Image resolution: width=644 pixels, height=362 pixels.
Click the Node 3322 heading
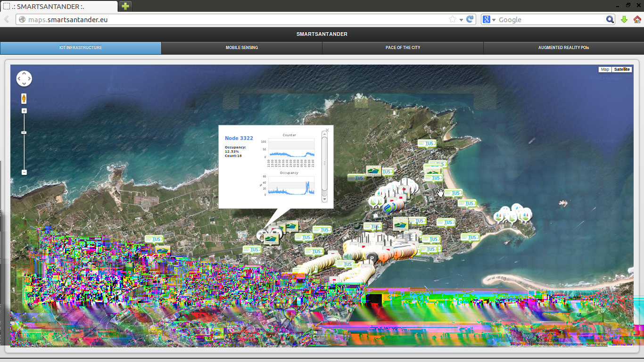point(239,138)
